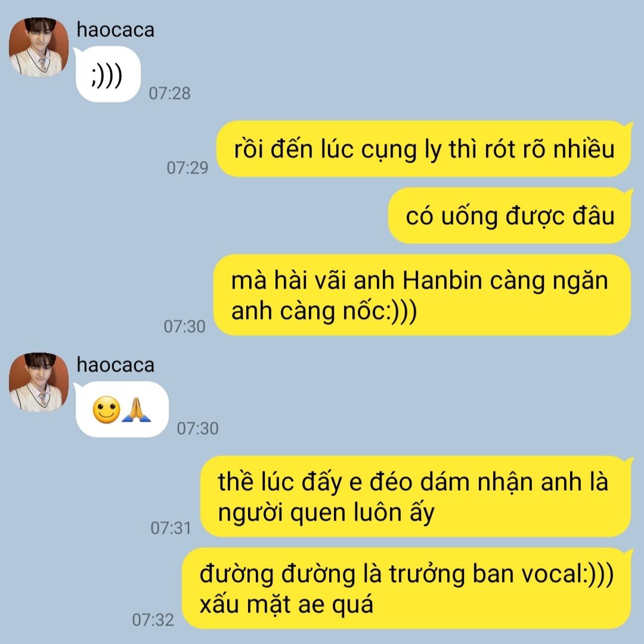This screenshot has width=644, height=644.
Task: Select message mentioning anh Hanbin
Action: click(x=423, y=295)
